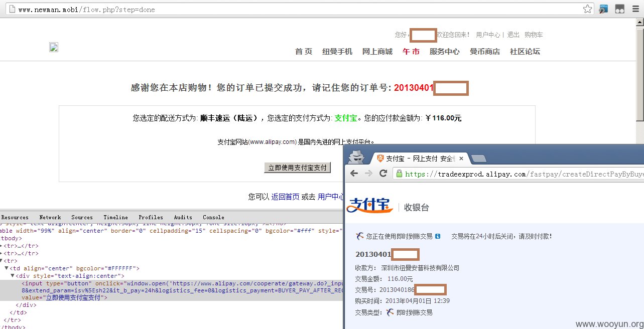644x329 pixels.
Task: Reload the Alipay payment page
Action: pyautogui.click(x=383, y=174)
